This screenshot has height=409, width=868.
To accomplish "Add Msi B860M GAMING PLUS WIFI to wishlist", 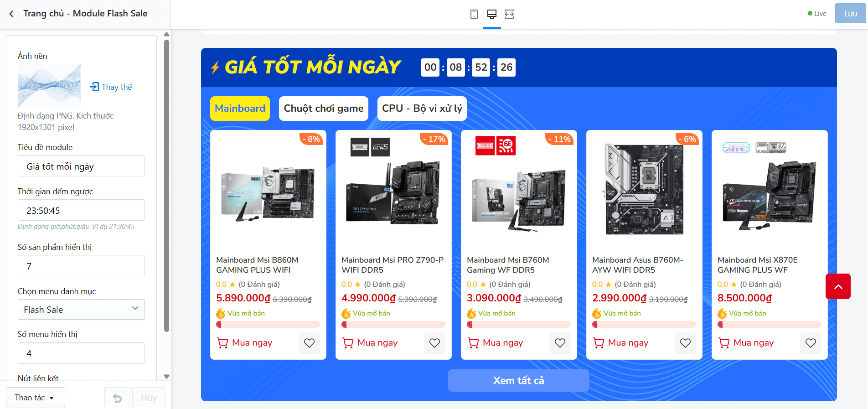I will (309, 343).
